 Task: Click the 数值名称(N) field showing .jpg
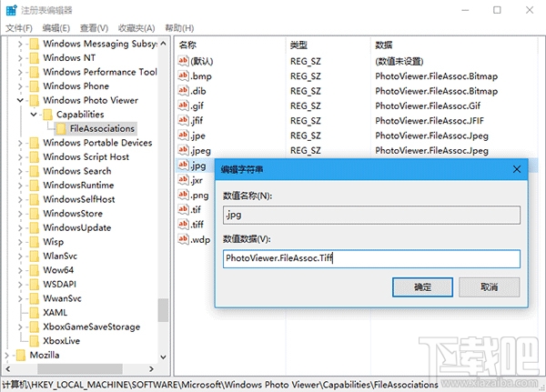[371, 215]
